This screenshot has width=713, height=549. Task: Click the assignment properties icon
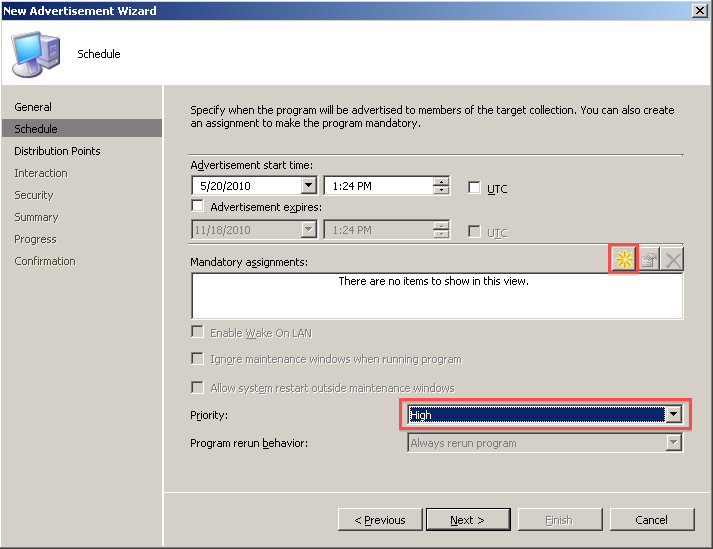click(649, 260)
